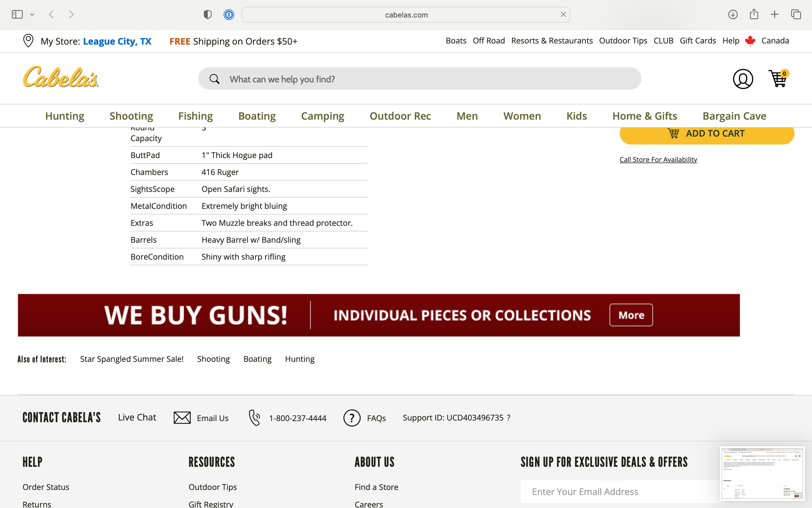812x508 pixels.
Task: Open the Off Road link
Action: 489,41
